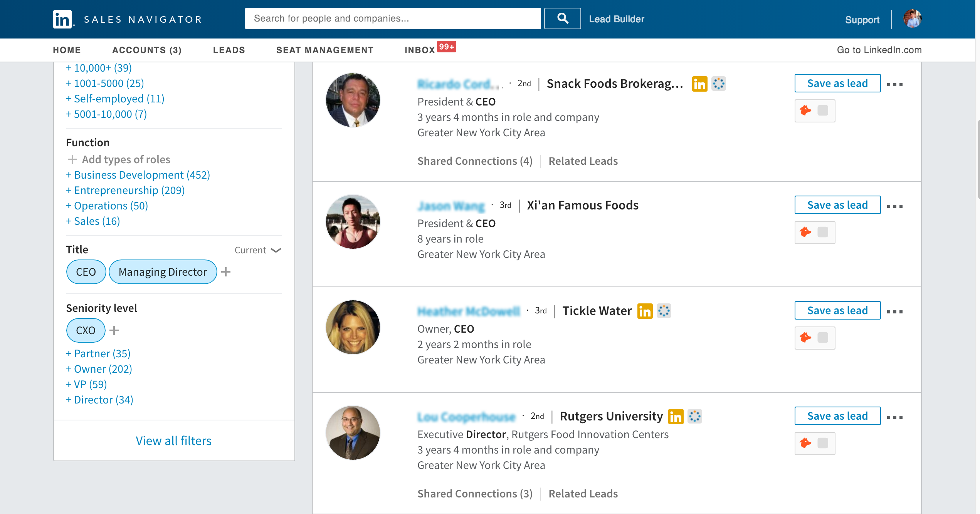Click View all filters link

(x=173, y=440)
